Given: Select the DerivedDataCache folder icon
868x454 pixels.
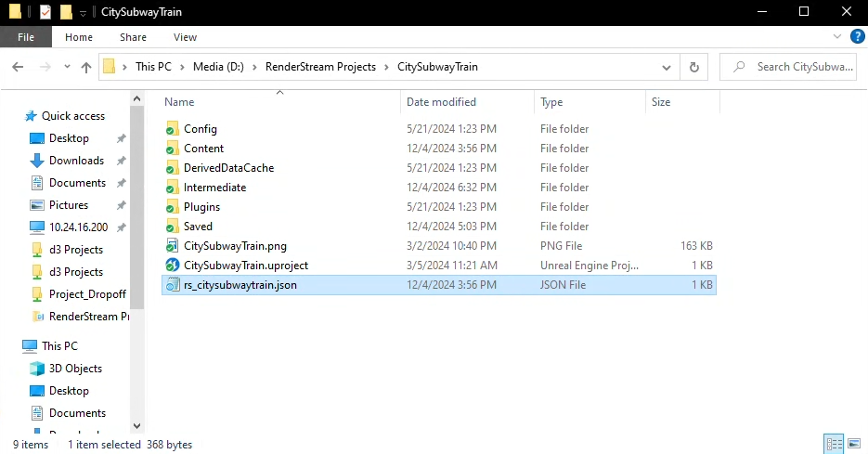Looking at the screenshot, I should [172, 168].
